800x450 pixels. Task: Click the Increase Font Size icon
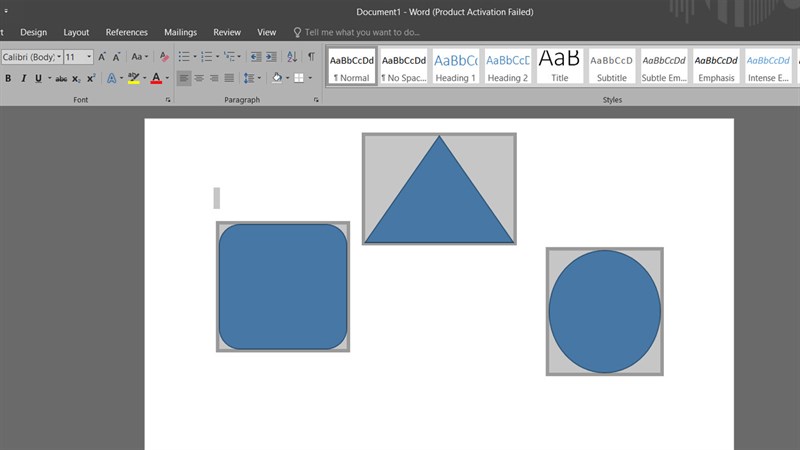102,57
